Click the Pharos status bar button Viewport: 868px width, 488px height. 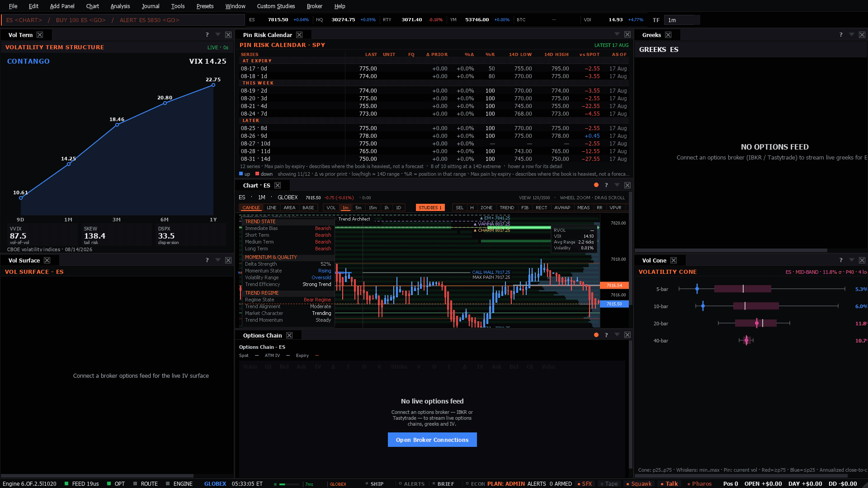(699, 483)
